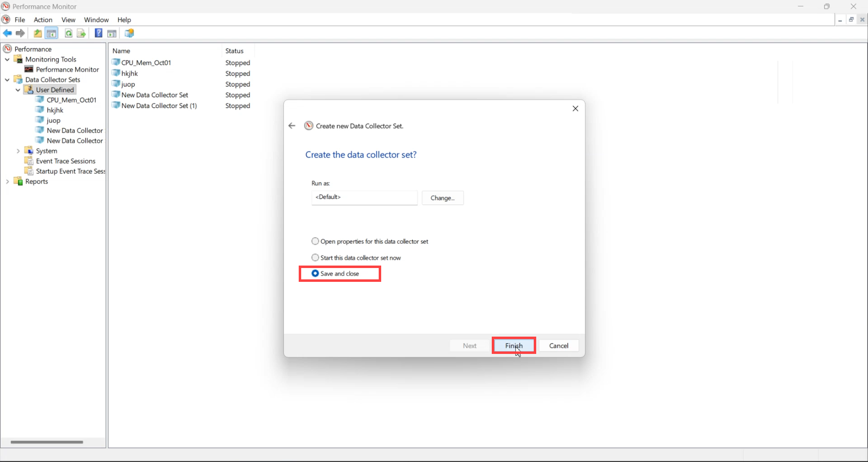
Task: Click the Reports folder icon in tree
Action: pos(18,181)
